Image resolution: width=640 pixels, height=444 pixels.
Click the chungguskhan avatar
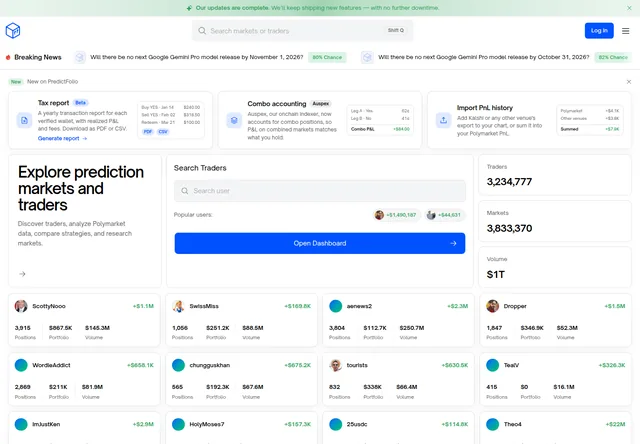point(178,365)
